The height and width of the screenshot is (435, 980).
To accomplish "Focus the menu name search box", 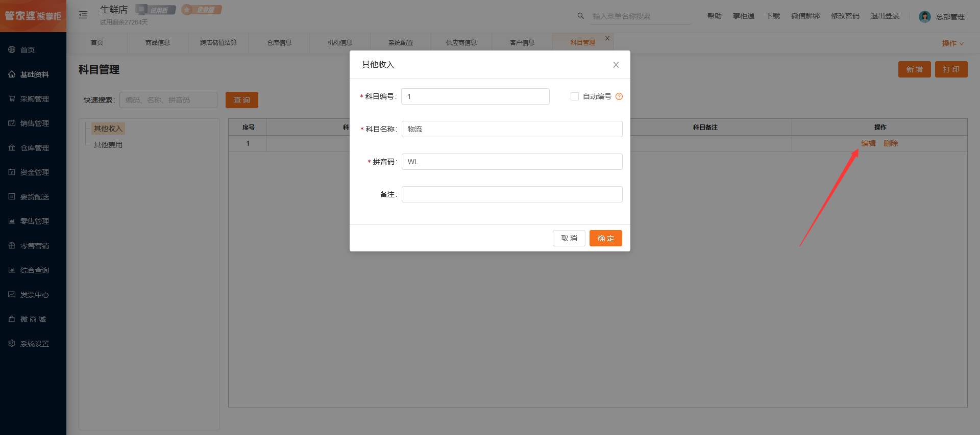I will [x=641, y=16].
